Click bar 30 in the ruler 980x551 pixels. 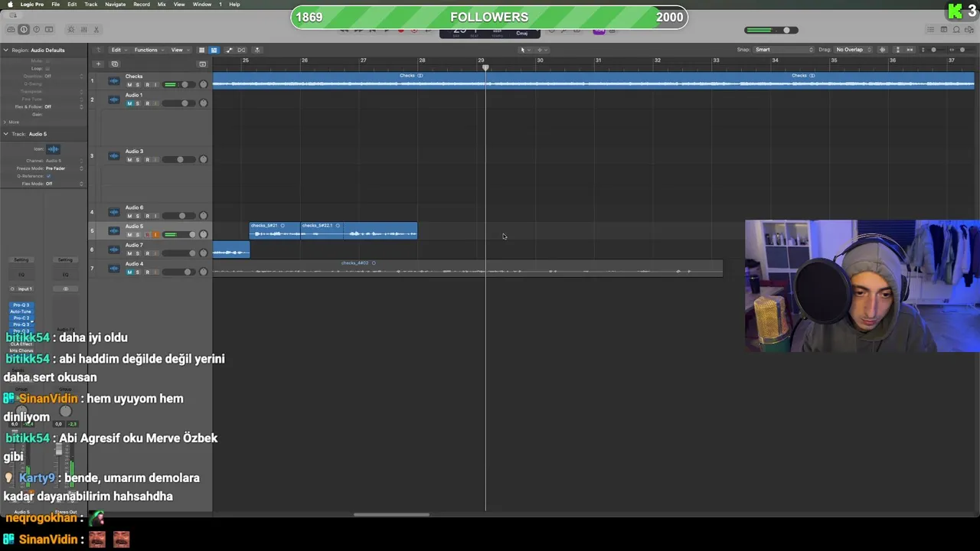pyautogui.click(x=540, y=60)
